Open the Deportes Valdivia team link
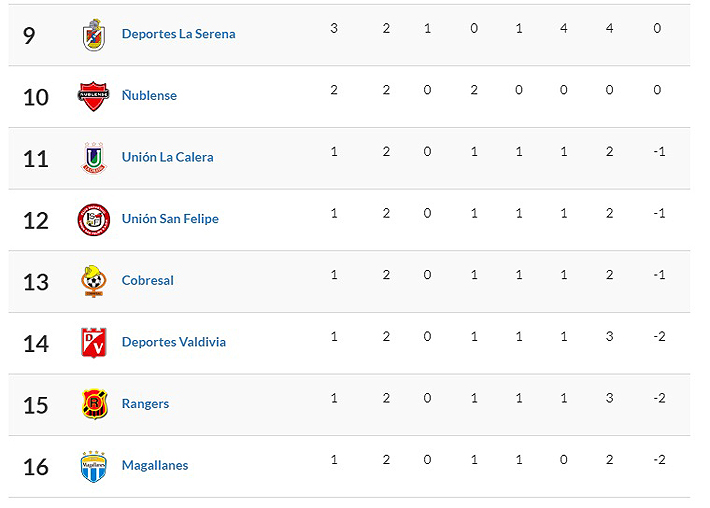This screenshot has width=710, height=508. [x=173, y=342]
